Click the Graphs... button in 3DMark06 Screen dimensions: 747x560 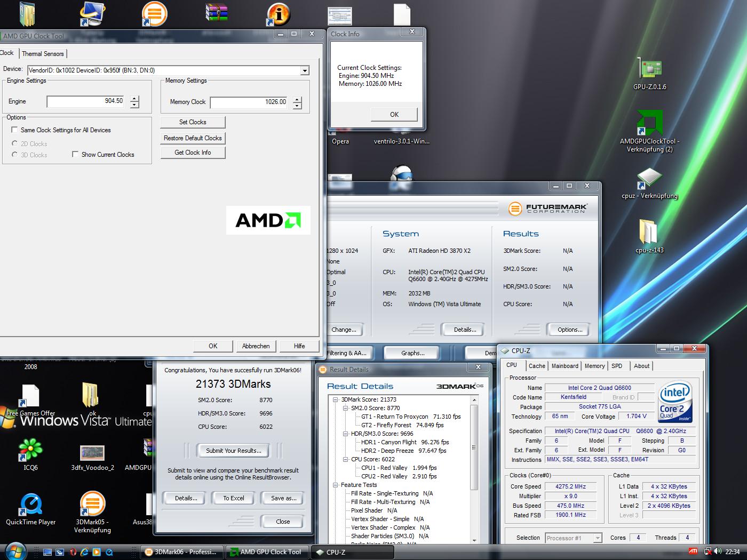click(413, 353)
